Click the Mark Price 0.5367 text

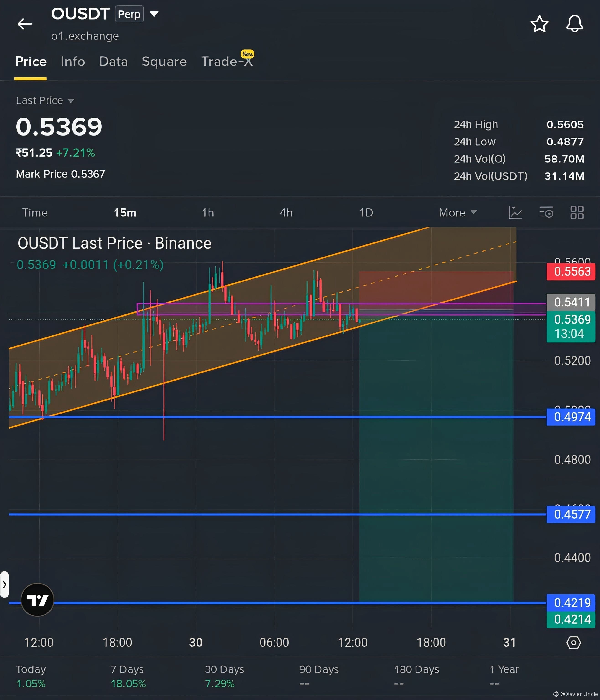(x=60, y=174)
